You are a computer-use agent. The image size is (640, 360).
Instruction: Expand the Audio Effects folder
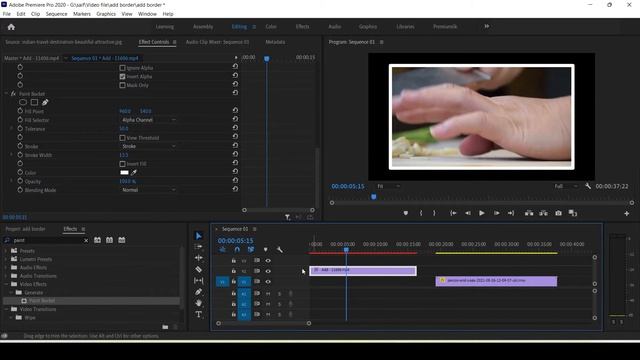(6, 267)
